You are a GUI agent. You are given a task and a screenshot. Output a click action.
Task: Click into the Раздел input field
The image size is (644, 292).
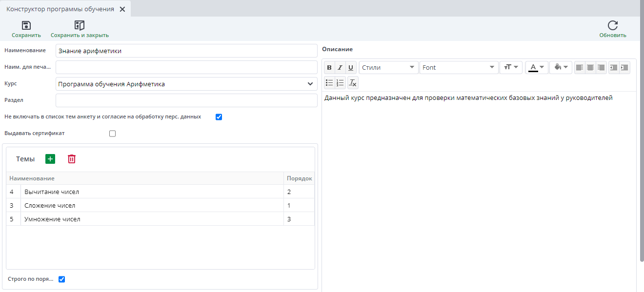(186, 100)
